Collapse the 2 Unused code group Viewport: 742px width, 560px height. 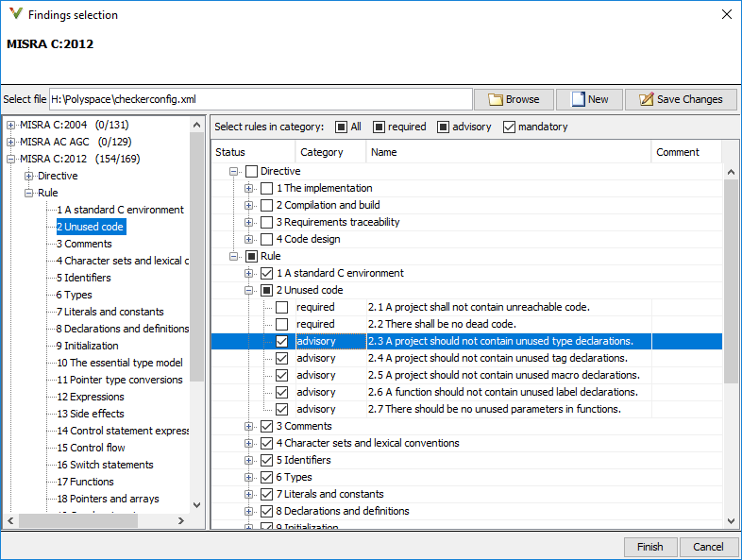pyautogui.click(x=248, y=290)
